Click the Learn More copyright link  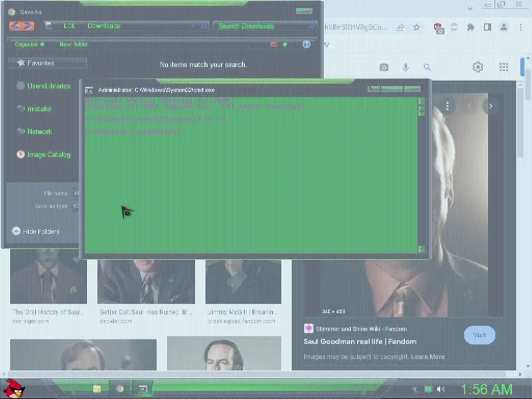428,356
